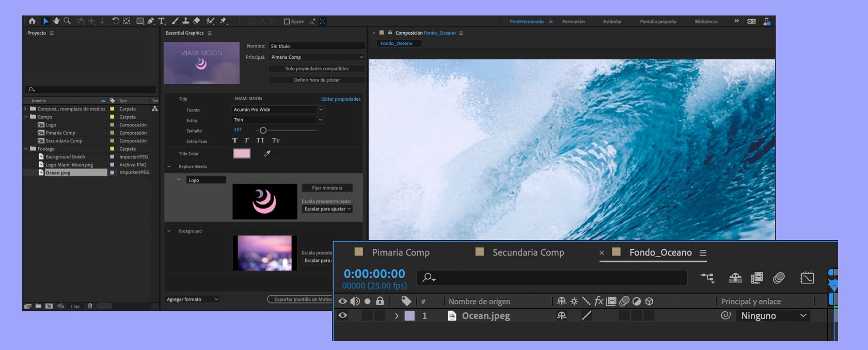Collapse the Footage folder
868x350 pixels.
(26, 149)
